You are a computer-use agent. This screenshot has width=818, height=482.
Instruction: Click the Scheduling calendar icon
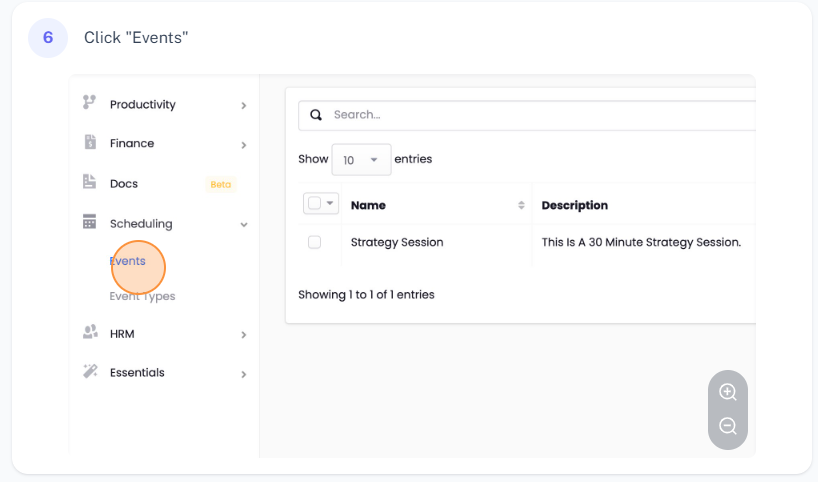[89, 223]
